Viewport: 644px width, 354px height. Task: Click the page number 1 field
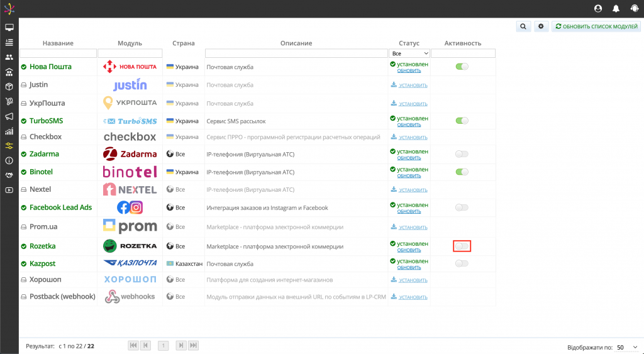pos(163,346)
